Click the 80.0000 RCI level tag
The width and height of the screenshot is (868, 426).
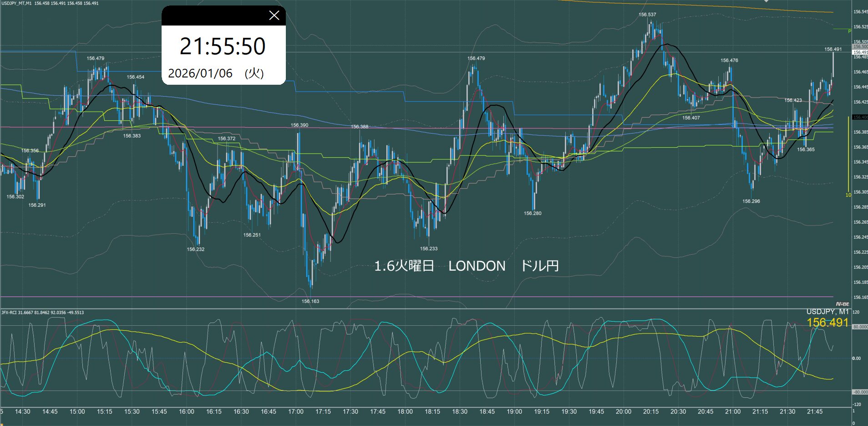coord(860,327)
